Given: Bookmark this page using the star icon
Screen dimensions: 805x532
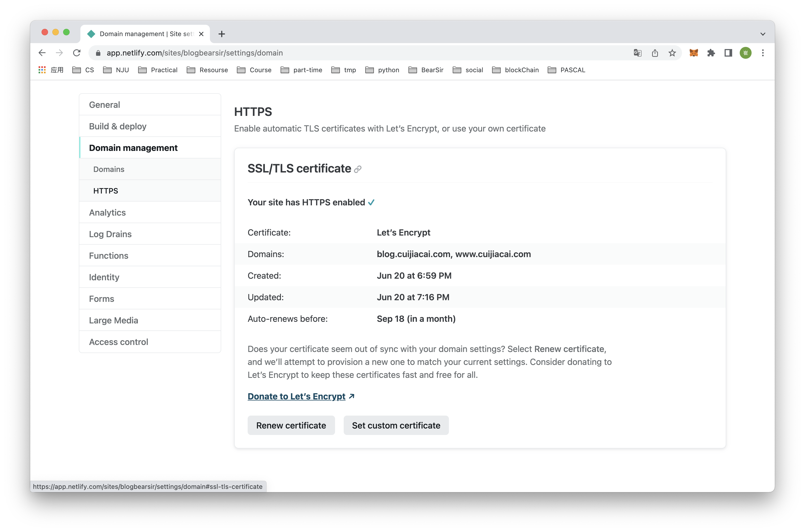Looking at the screenshot, I should (x=672, y=53).
